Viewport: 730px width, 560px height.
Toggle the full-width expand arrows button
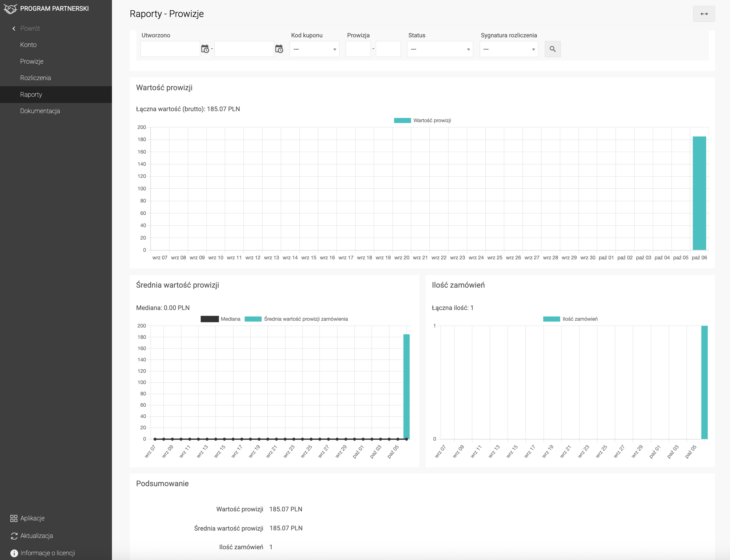[704, 14]
